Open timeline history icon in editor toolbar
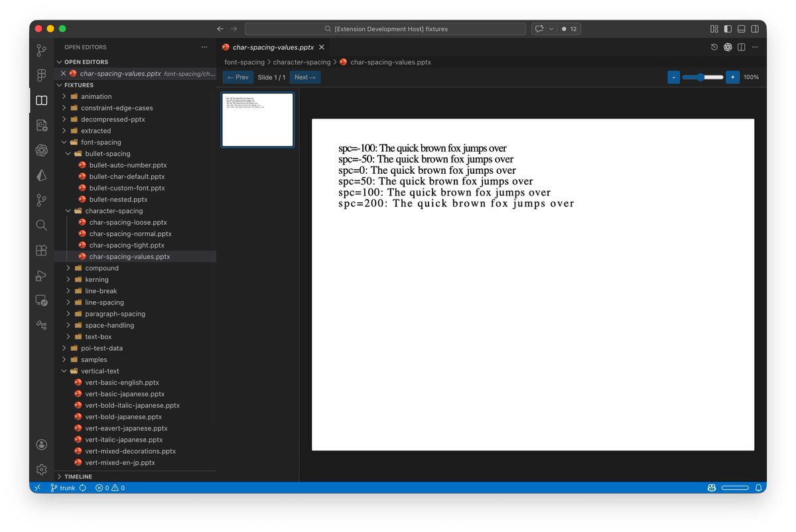 (x=714, y=47)
